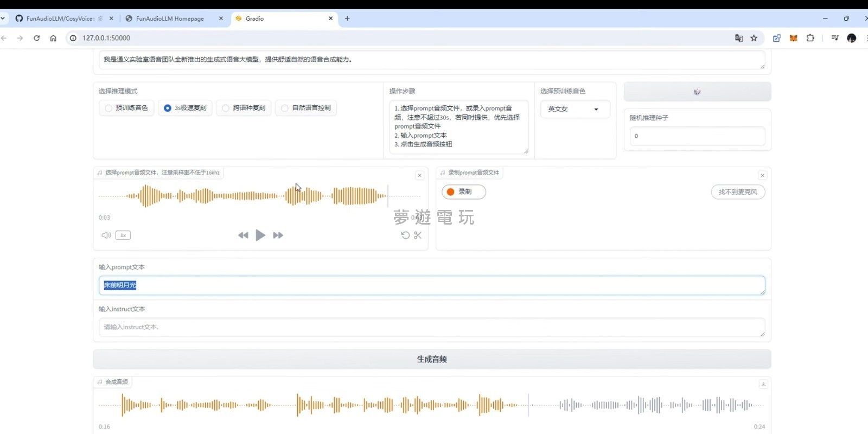Click the 生成音频 generate button
Image resolution: width=868 pixels, height=434 pixels.
(x=432, y=359)
